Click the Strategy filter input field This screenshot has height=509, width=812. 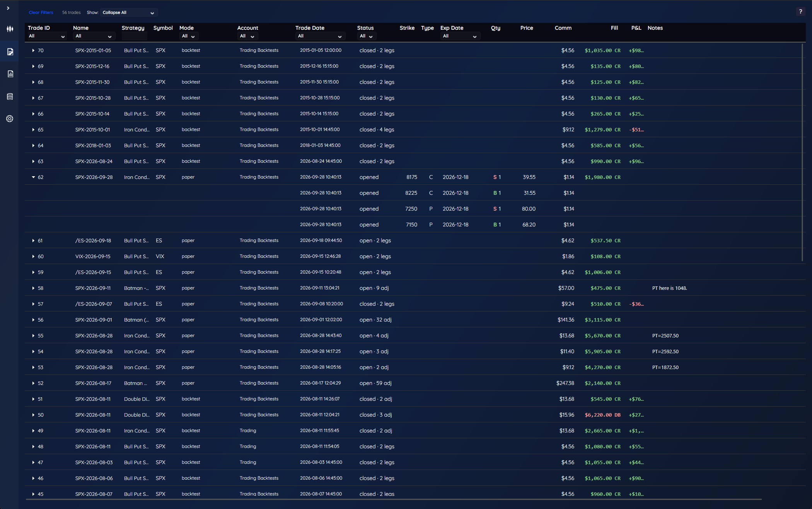point(134,36)
